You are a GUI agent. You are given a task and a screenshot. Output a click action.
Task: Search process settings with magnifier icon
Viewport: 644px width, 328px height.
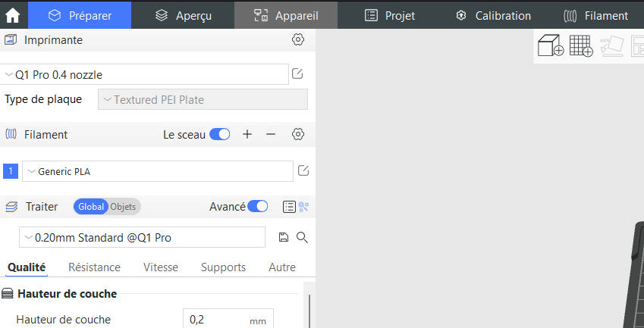(x=302, y=237)
